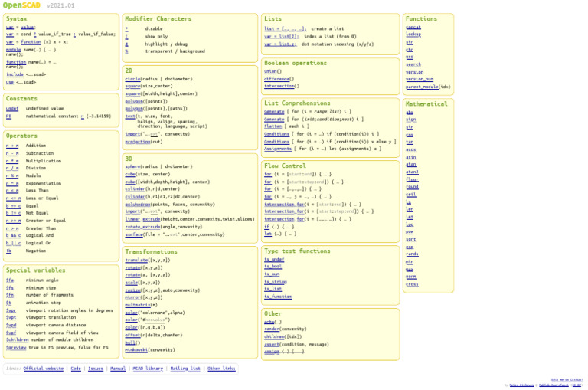Click the offset(r|delta,chamfer) link
Screen dimensions: 588x390
point(132,335)
